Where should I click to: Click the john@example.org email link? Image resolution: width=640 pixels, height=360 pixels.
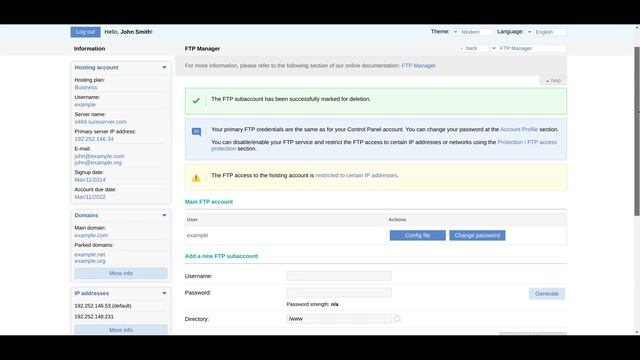point(98,162)
